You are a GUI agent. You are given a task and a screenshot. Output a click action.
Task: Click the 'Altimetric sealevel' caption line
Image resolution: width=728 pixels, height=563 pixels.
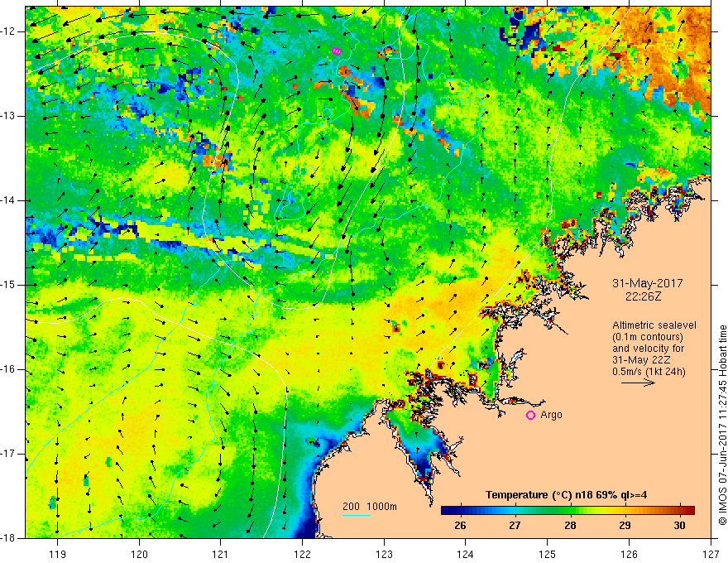[654, 325]
